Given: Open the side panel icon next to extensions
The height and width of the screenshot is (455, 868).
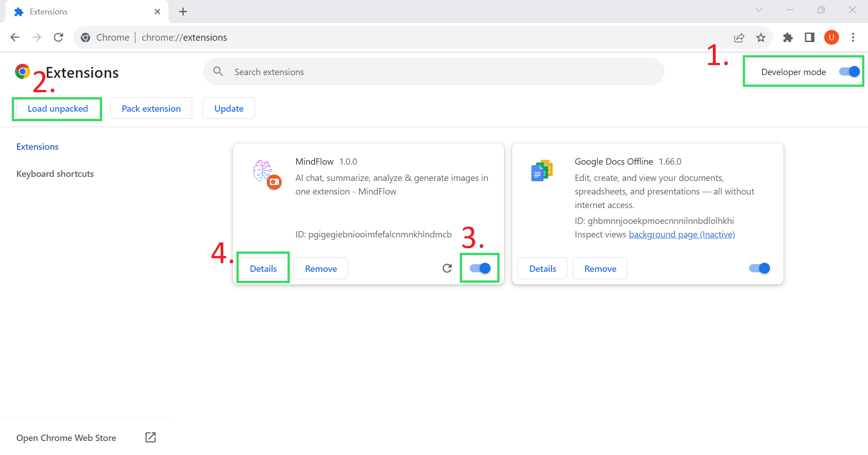Looking at the screenshot, I should coord(809,38).
